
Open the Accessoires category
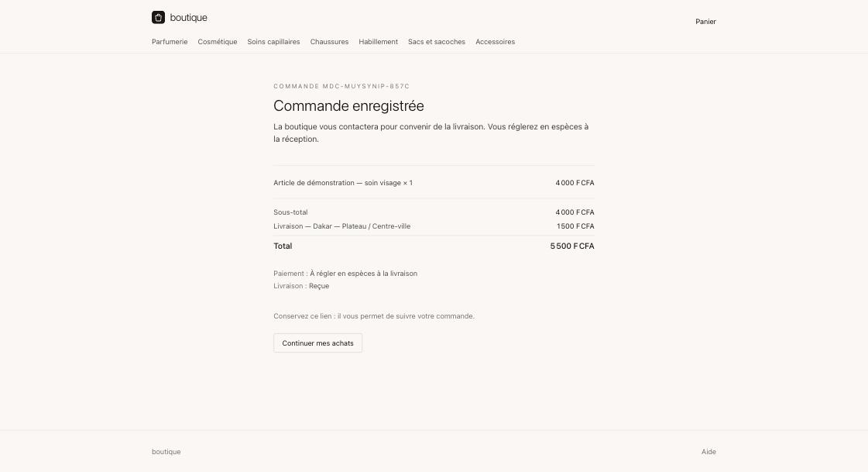[x=495, y=42]
